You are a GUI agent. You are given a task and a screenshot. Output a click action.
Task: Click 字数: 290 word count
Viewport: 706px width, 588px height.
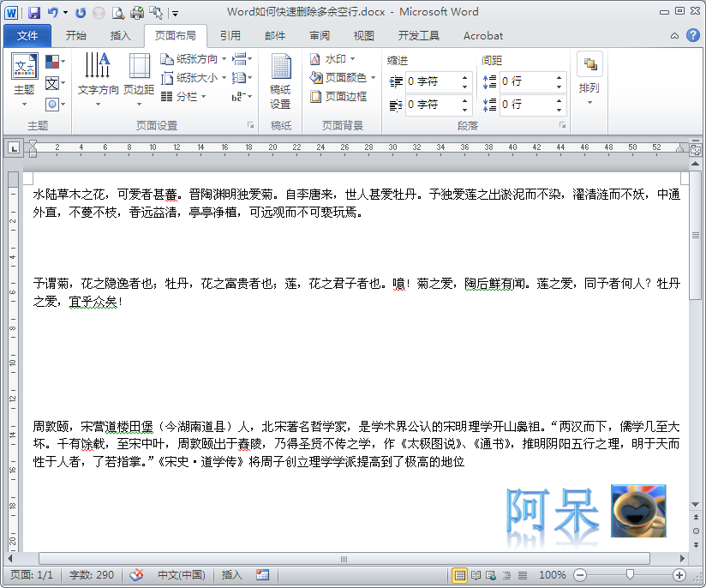92,575
